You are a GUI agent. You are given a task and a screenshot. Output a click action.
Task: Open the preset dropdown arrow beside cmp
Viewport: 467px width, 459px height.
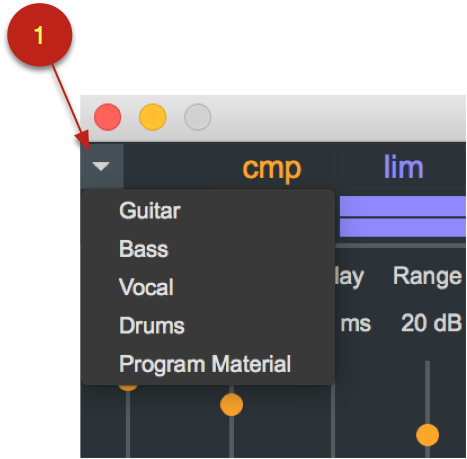(x=101, y=166)
